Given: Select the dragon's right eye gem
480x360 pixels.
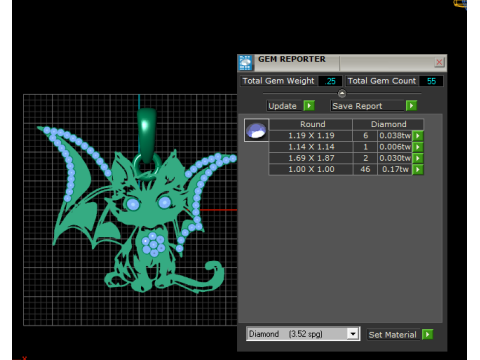Looking at the screenshot, I should point(164,202).
